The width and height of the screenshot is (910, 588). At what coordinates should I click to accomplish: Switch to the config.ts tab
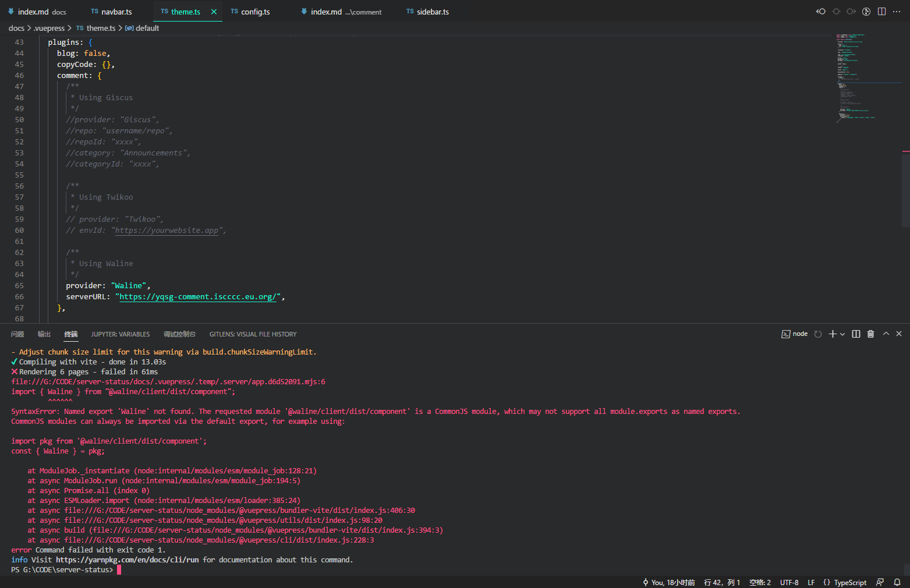(x=254, y=11)
